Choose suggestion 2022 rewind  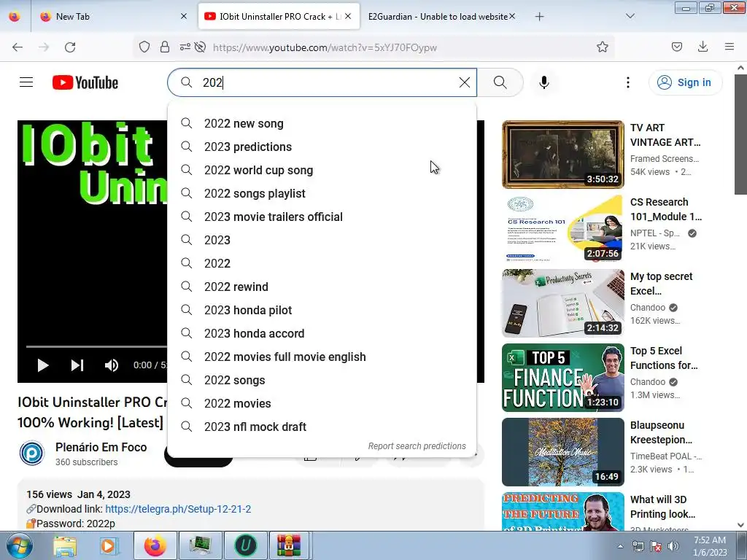322,287
